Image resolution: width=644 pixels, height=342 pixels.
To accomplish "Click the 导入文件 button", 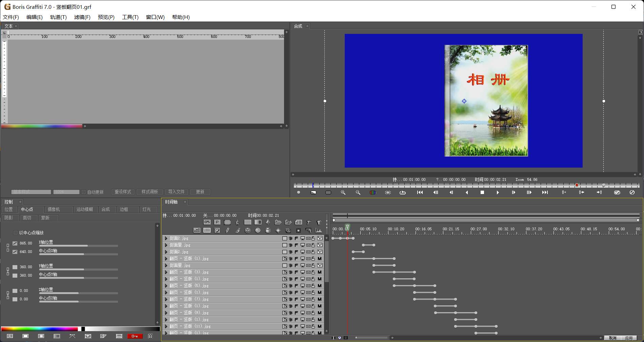I will pos(176,192).
